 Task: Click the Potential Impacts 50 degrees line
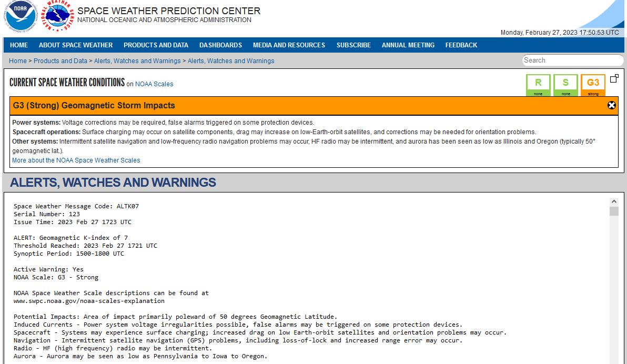175,317
